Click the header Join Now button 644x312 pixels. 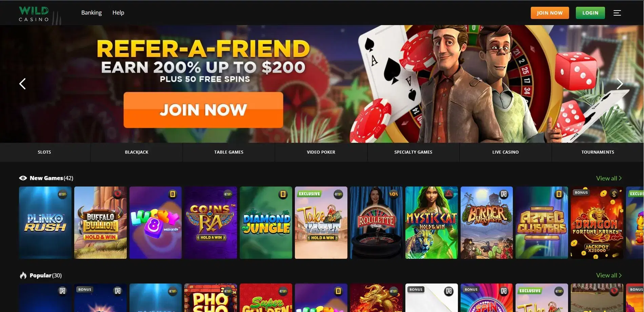point(550,13)
